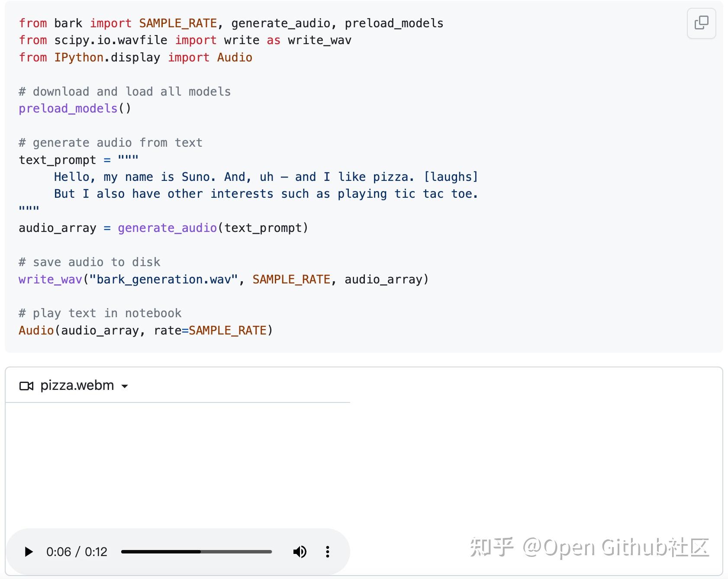Expand the pizza.webm dropdown arrow
Screen dimensions: 728x579
(x=125, y=386)
